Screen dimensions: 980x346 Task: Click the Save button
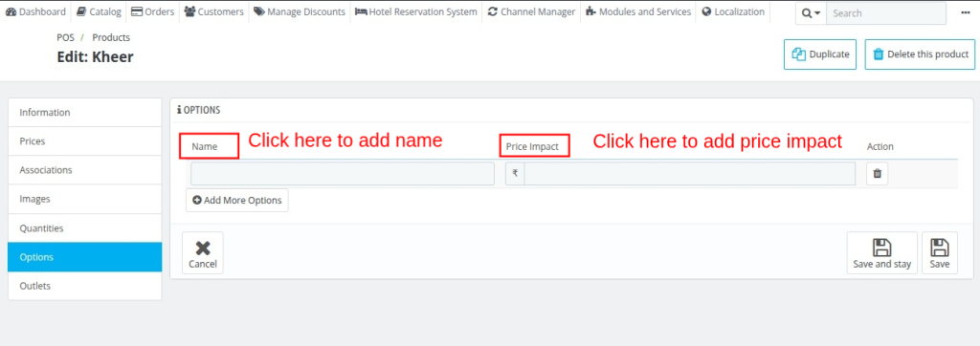(x=940, y=253)
